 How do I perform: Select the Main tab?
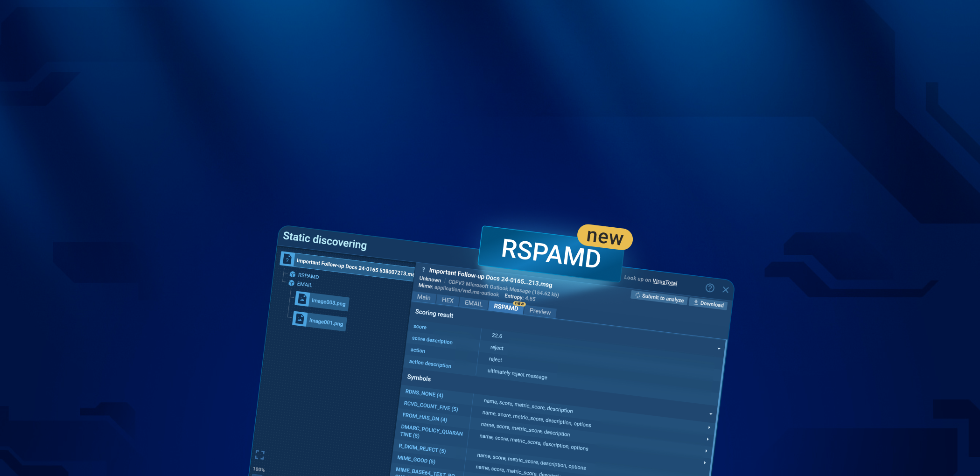pos(424,297)
